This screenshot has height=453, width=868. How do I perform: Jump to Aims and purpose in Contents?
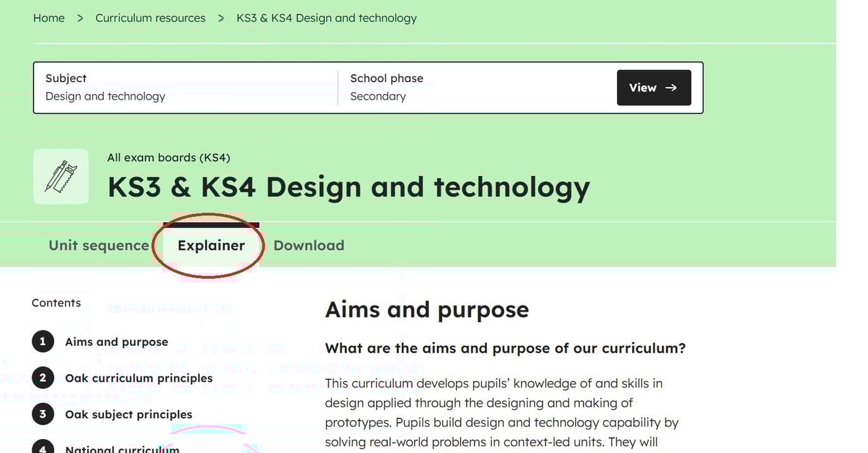coord(116,341)
